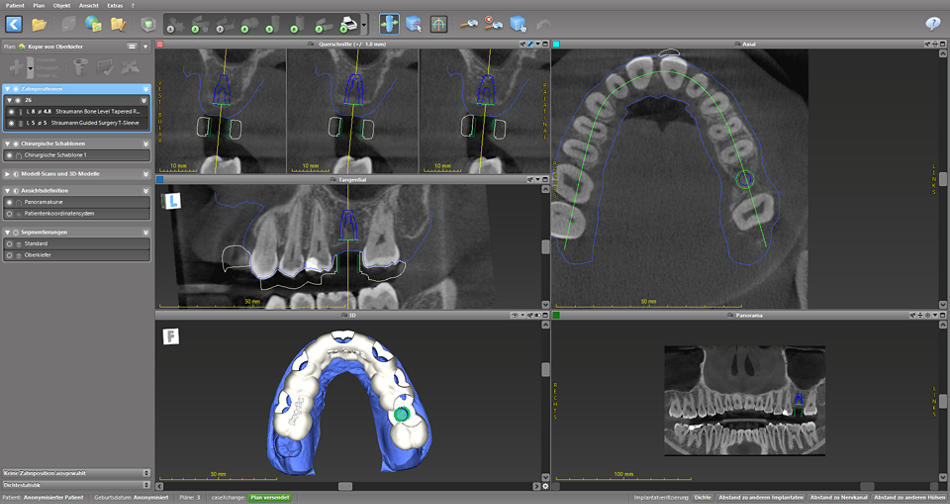This screenshot has width=950, height=504.
Task: Toggle visibility of Straumann Guided Surgery T-Sleeve
Action: click(x=12, y=123)
